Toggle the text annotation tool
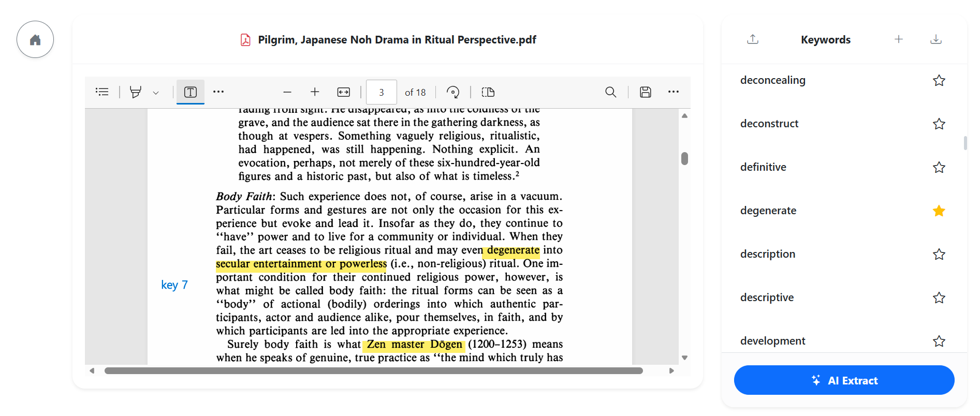 [x=191, y=92]
